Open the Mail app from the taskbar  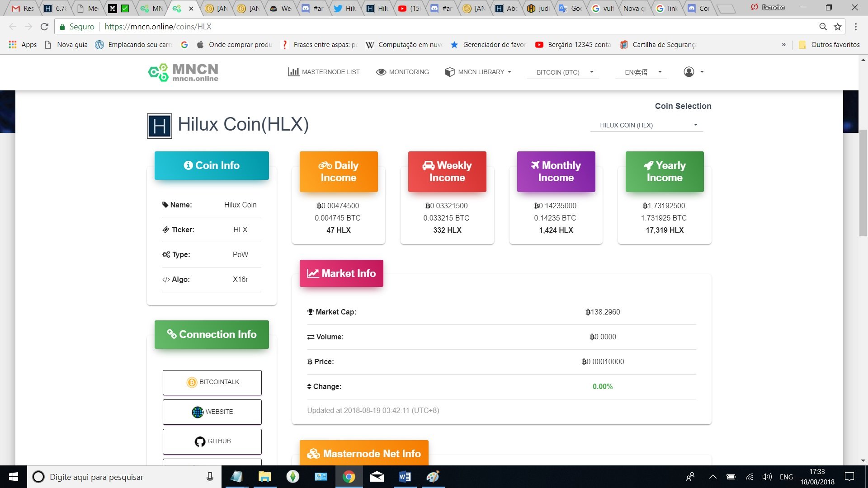[377, 477]
